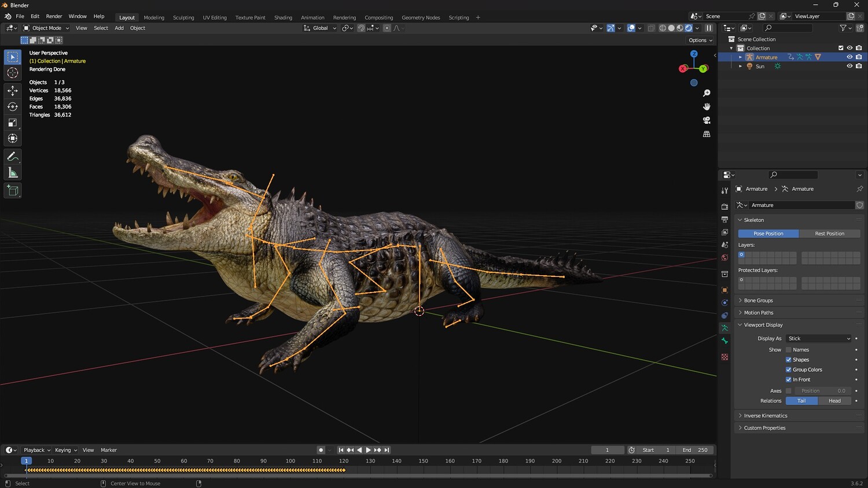Set Relations to Head
868x488 pixels.
pos(834,401)
